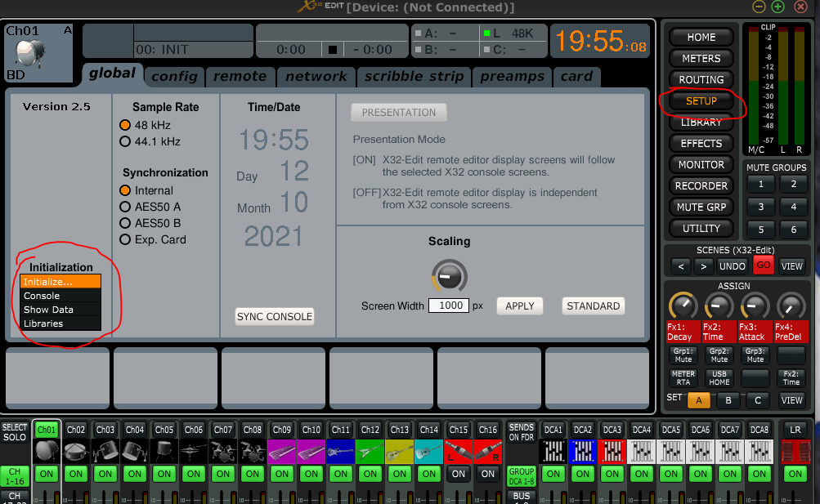Select AES50 A synchronization source
Image resolution: width=820 pixels, height=504 pixels.
(x=125, y=207)
